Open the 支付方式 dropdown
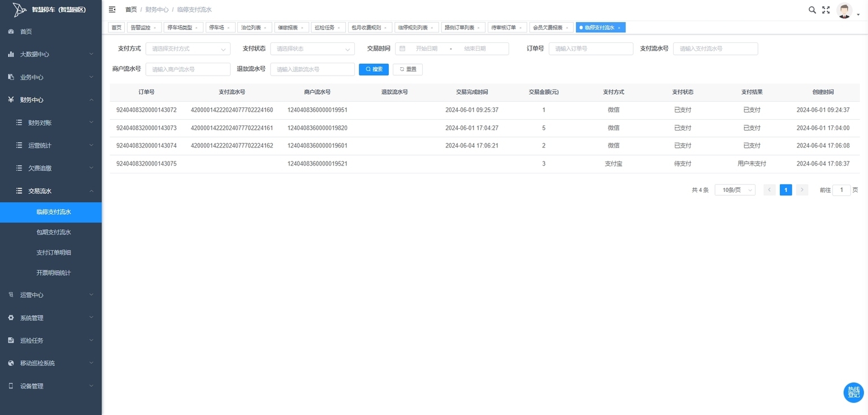 click(188, 49)
